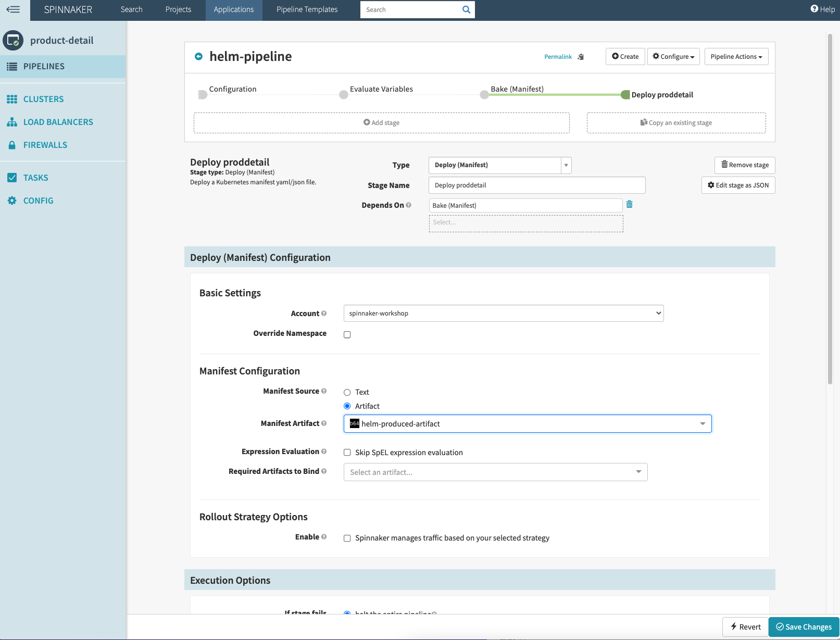
Task: Expand the Manifest Artifact dropdown
Action: (703, 423)
